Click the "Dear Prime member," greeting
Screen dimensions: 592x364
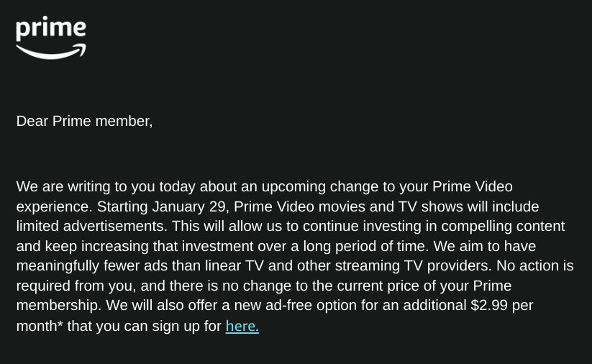[85, 121]
